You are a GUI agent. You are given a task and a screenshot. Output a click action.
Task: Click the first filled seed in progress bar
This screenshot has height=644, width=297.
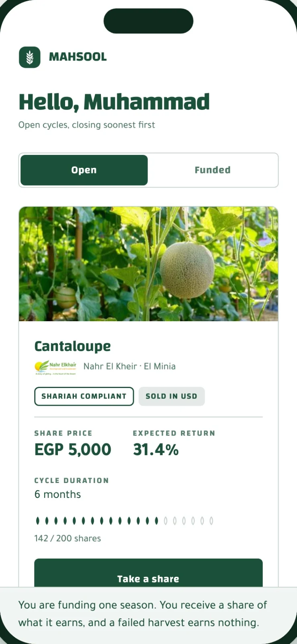pyautogui.click(x=38, y=521)
